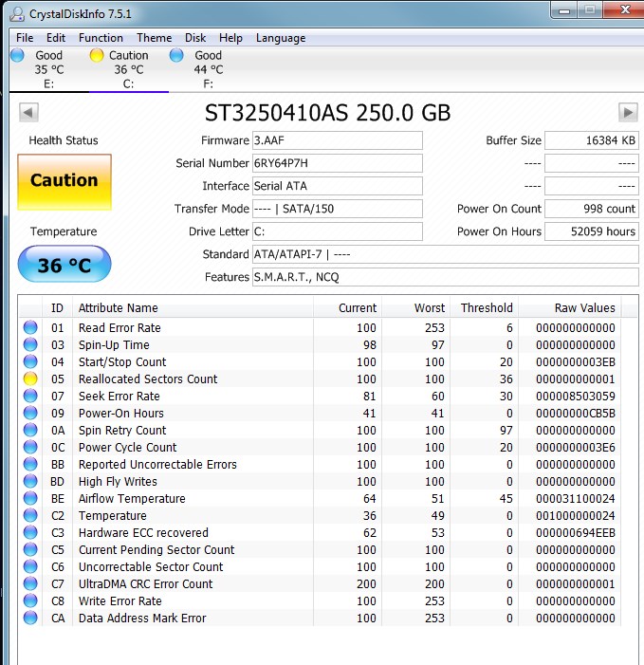This screenshot has width=644, height=665.
Task: Click the blue Good status orb for drive F:
Action: pos(176,56)
